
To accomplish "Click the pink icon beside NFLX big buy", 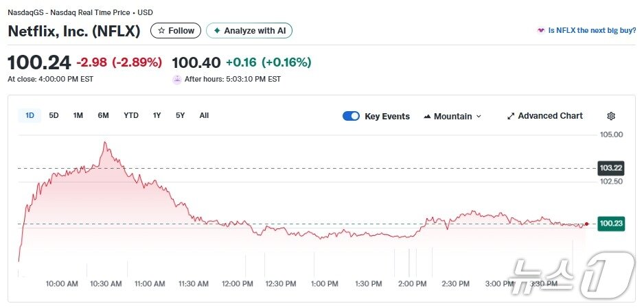I will 541,31.
